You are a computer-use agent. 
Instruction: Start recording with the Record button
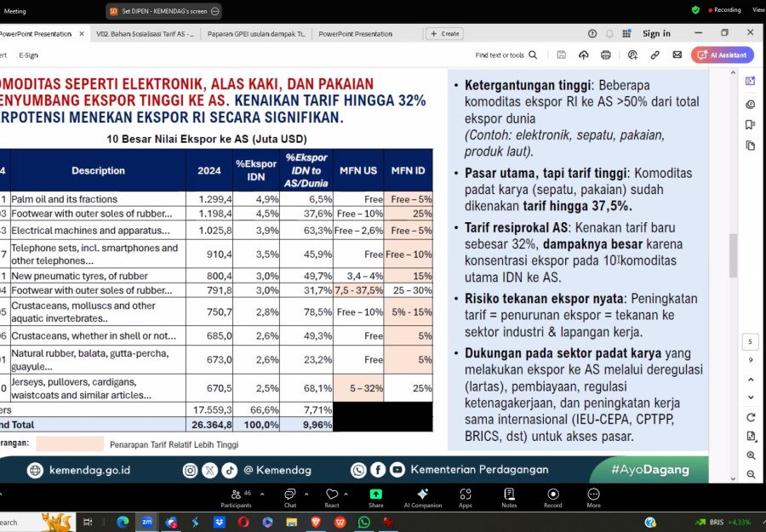click(x=553, y=498)
